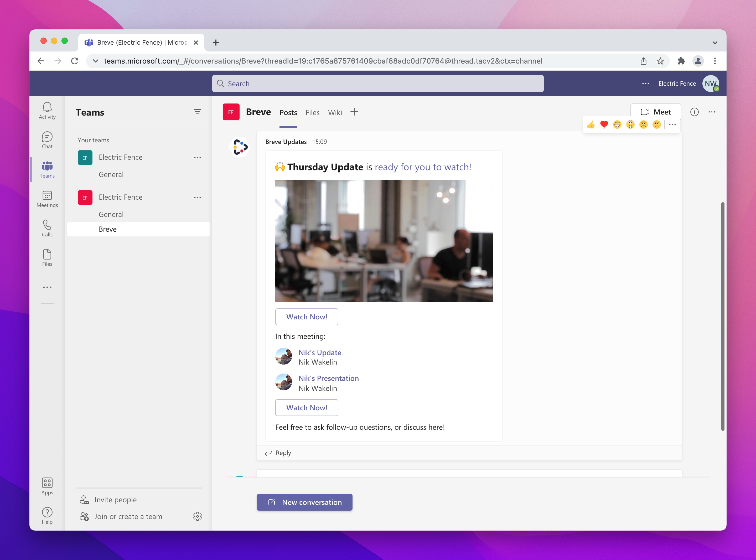Open the Thursday Update video thumbnail
Screen dimensions: 756x560
pyautogui.click(x=384, y=241)
